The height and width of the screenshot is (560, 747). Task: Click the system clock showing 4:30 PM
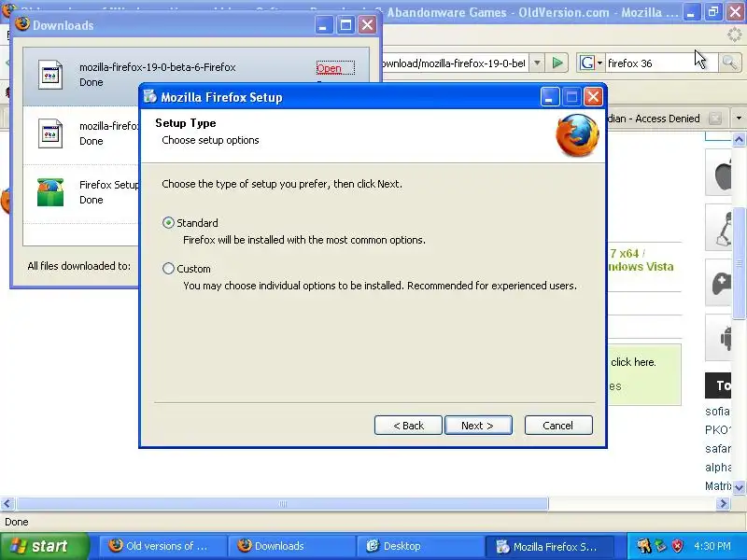pos(712,546)
